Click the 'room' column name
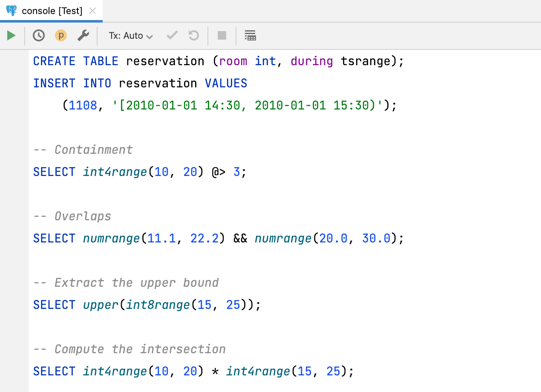 tap(233, 61)
